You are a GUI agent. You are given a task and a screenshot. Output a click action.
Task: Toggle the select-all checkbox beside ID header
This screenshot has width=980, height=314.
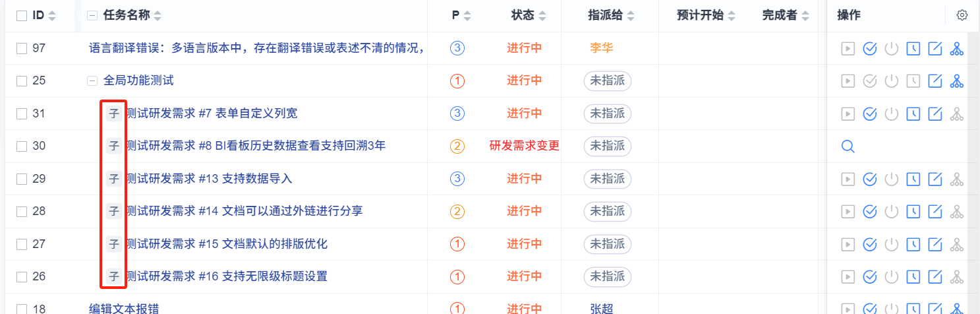click(x=22, y=15)
